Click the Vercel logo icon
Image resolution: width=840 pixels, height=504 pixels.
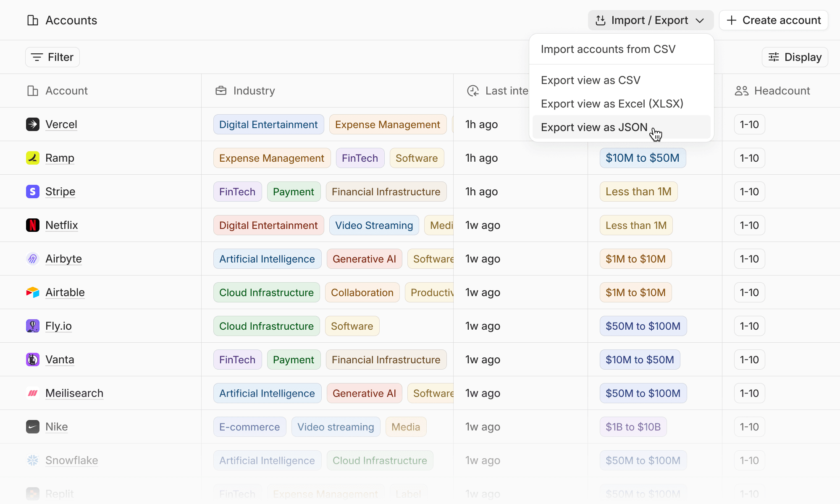(33, 124)
